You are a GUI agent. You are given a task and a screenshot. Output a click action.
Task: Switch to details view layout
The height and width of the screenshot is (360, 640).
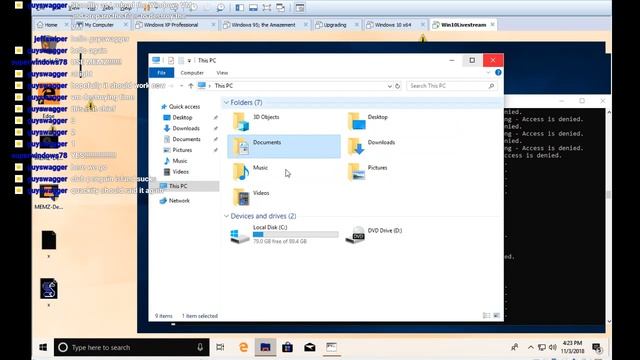point(487,316)
